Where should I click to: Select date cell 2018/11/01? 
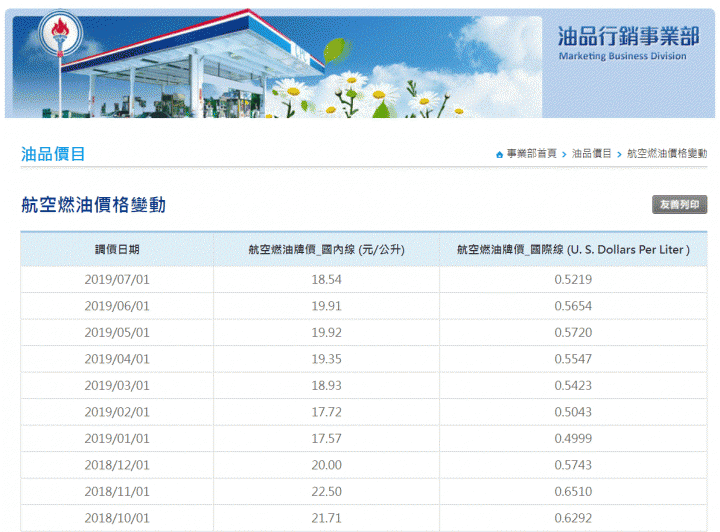click(117, 492)
